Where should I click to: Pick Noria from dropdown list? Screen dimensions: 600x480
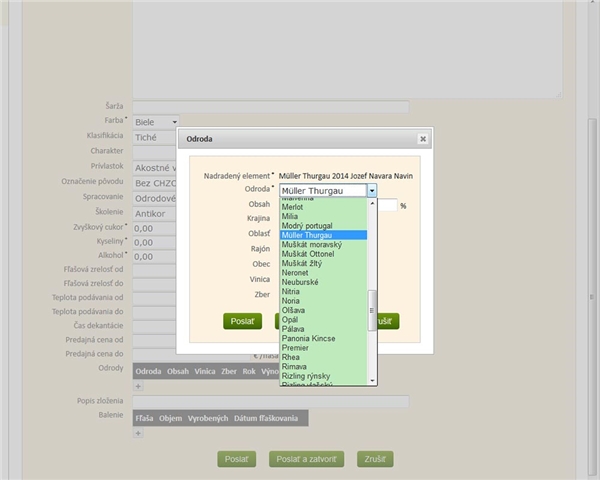[323, 301]
